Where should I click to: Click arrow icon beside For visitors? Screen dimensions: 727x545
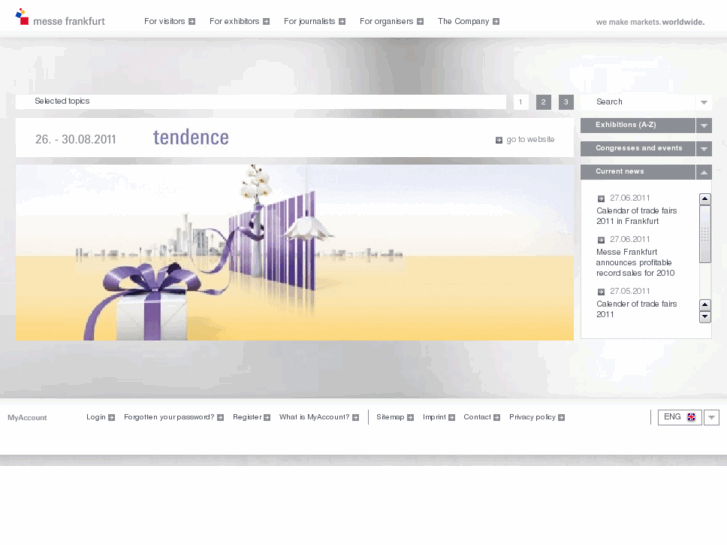(192, 21)
